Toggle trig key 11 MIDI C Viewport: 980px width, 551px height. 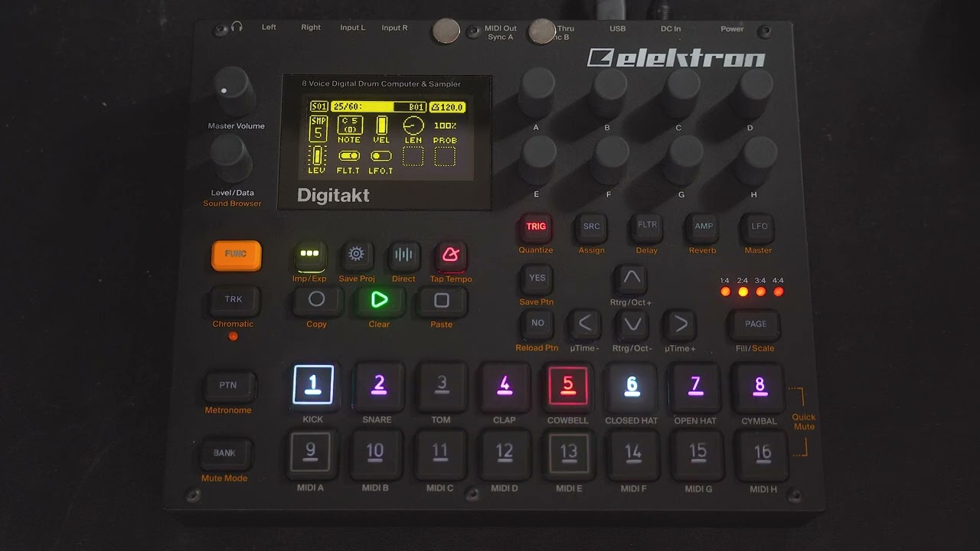click(439, 452)
